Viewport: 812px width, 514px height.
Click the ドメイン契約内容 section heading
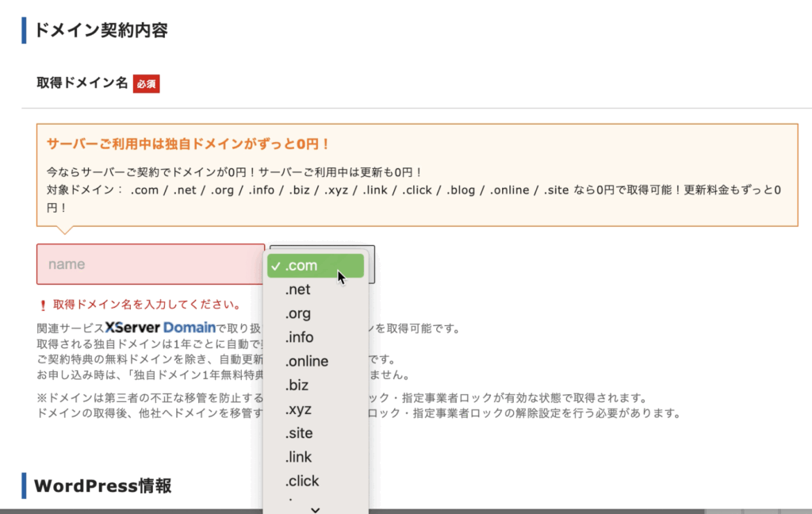tap(101, 30)
